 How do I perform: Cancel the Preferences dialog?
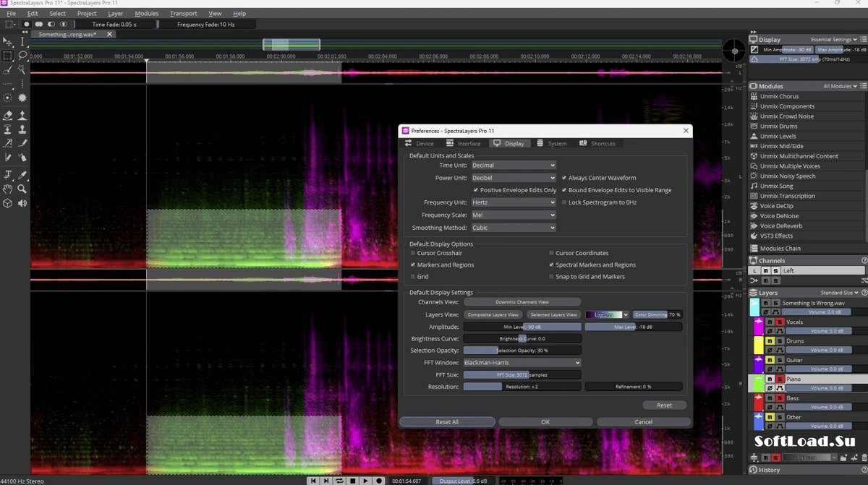643,421
